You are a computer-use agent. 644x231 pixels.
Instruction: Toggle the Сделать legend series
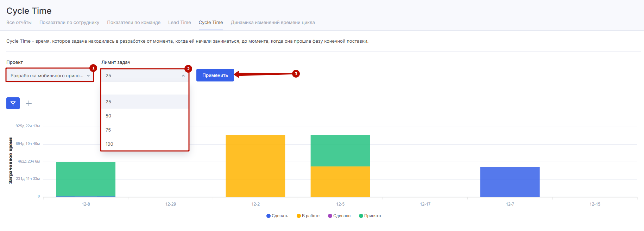(277, 216)
